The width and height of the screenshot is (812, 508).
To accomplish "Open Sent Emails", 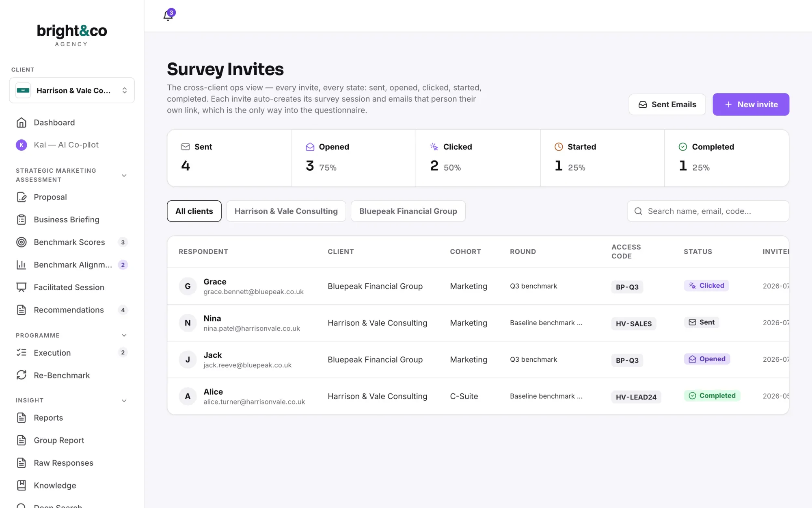I will click(x=667, y=104).
